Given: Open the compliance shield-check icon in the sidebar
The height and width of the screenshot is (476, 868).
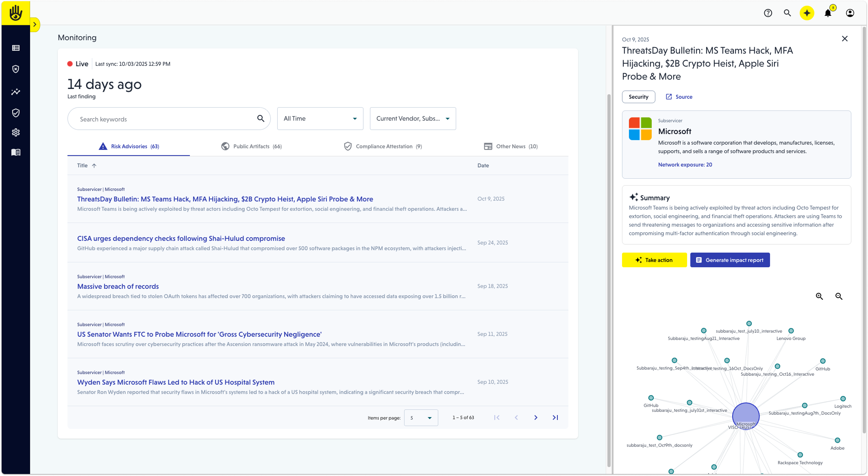Looking at the screenshot, I should (15, 113).
